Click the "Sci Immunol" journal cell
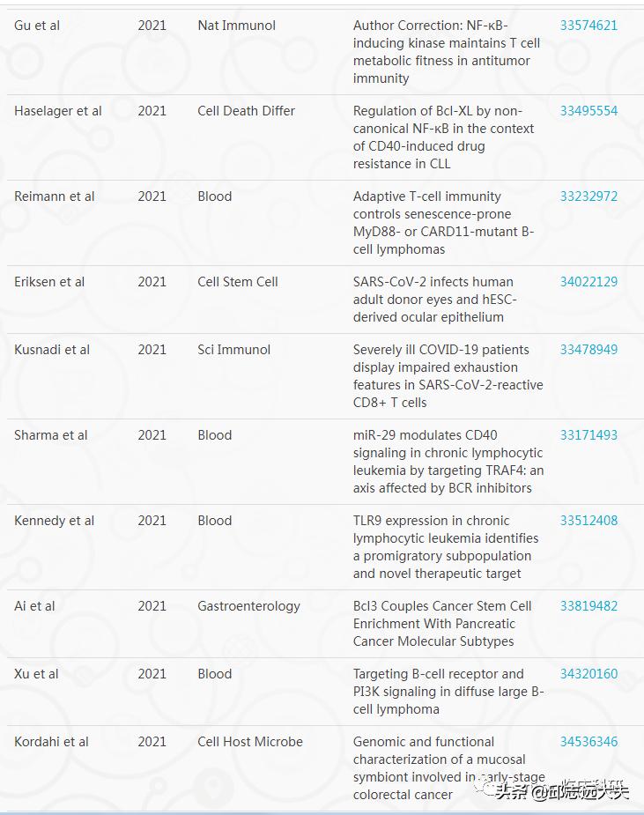644x815 pixels. tap(234, 350)
